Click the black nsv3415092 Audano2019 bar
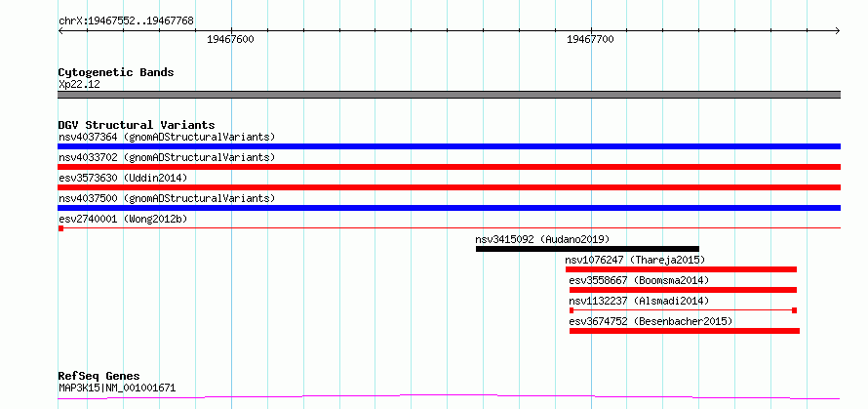 pos(587,249)
